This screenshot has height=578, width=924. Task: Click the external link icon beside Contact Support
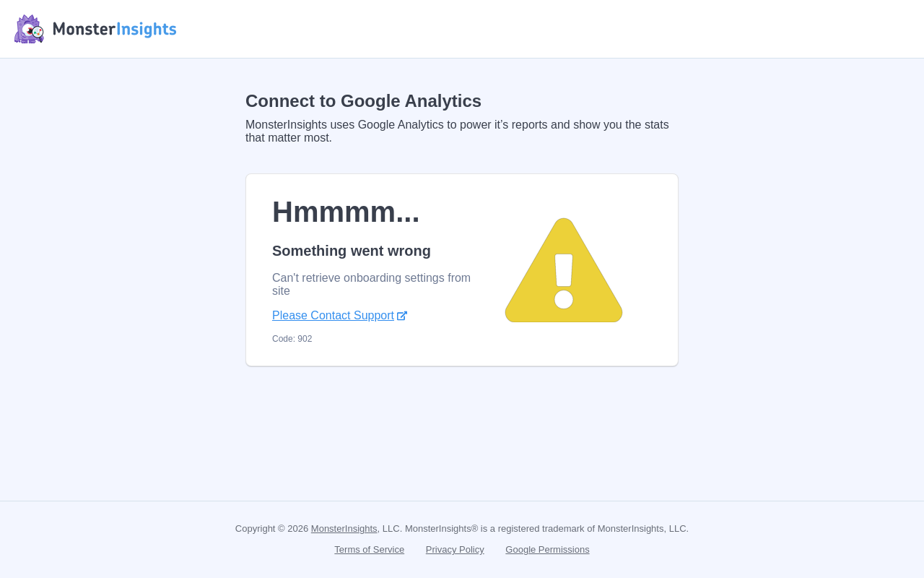402,316
